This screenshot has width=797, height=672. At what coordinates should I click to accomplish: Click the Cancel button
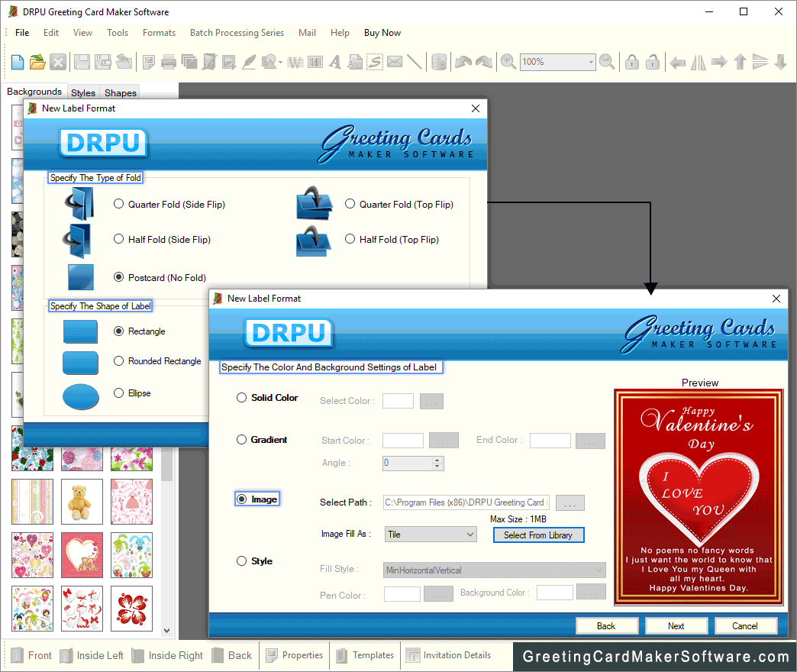coord(745,625)
